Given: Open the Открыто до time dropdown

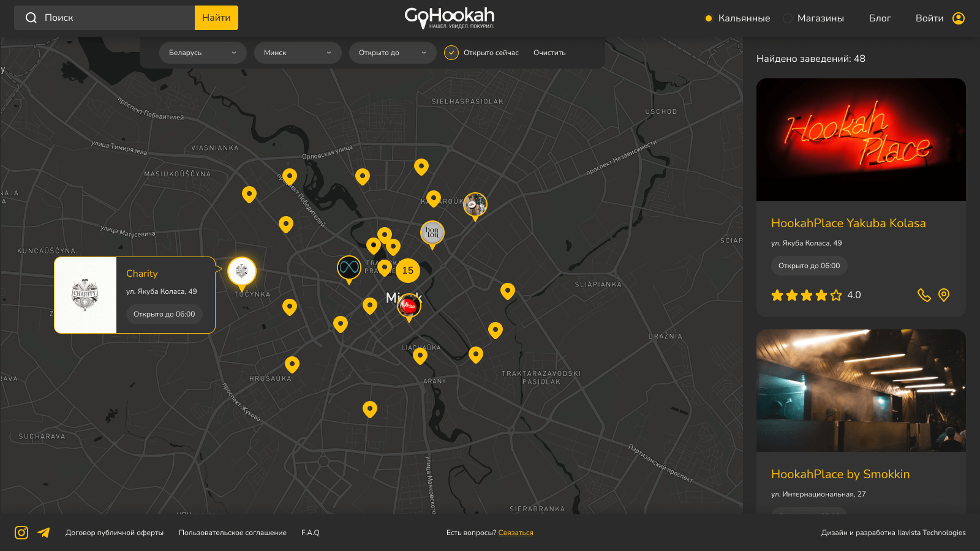Looking at the screenshot, I should (393, 53).
